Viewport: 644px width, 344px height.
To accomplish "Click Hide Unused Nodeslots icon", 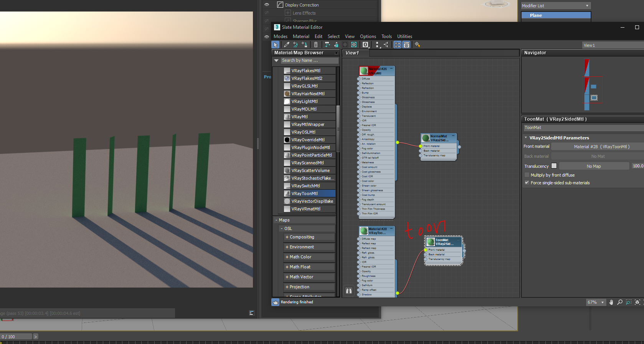I will [336, 45].
